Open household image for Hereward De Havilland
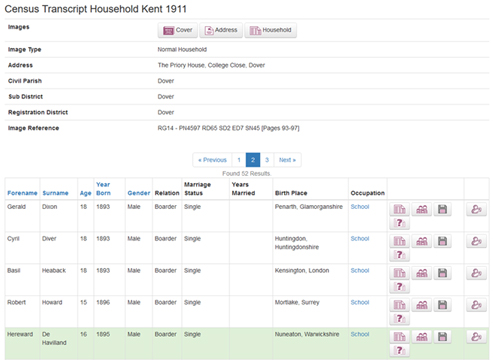The image size is (493, 360). click(x=399, y=337)
